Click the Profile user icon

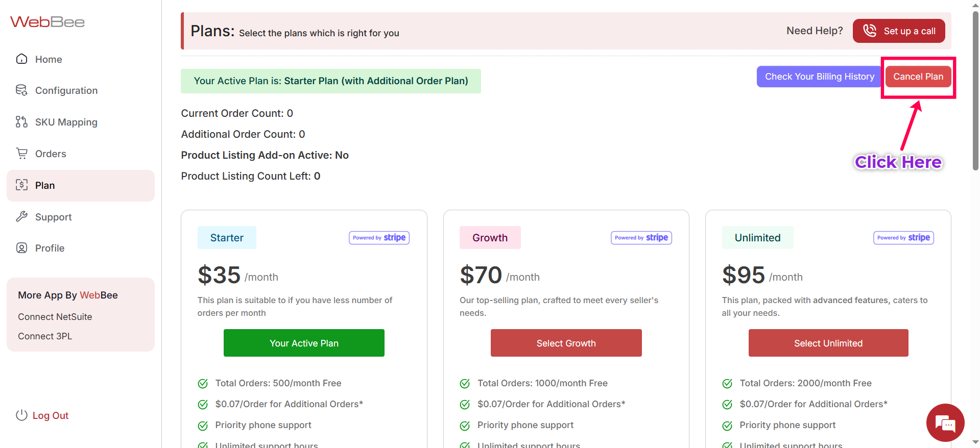tap(21, 248)
